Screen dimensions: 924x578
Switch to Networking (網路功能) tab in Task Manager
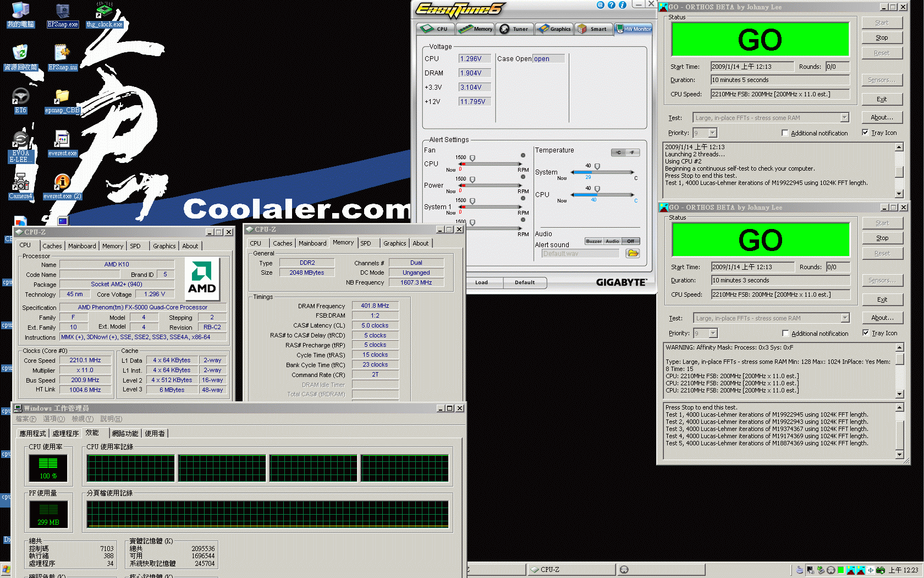point(125,434)
